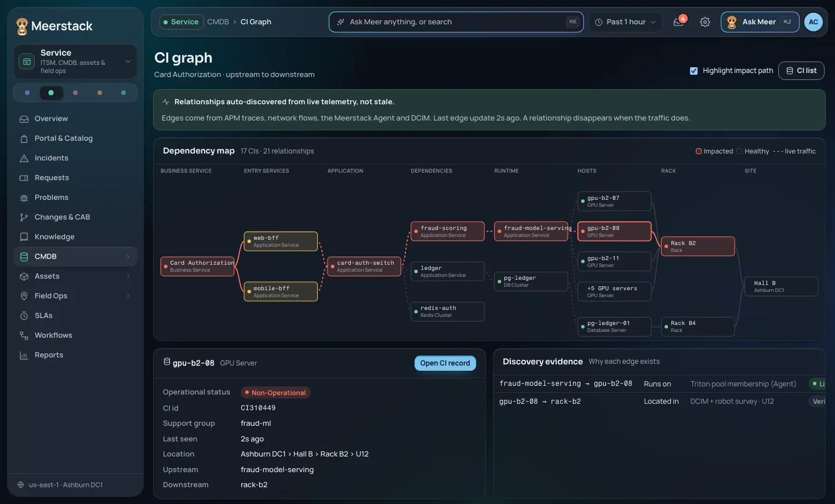The height and width of the screenshot is (504, 835).
Task: Toggle the Impacted legend filter
Action: click(714, 151)
